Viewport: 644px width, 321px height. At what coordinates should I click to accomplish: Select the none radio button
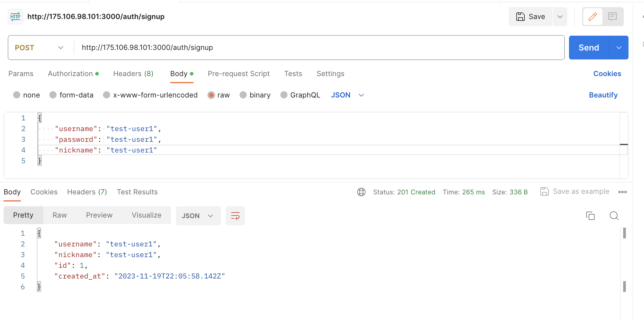(17, 95)
